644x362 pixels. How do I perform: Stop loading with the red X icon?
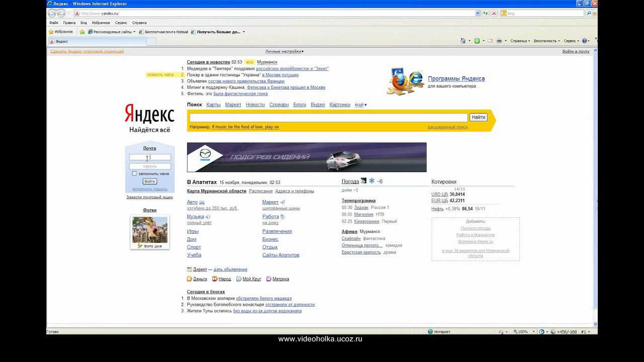(494, 14)
